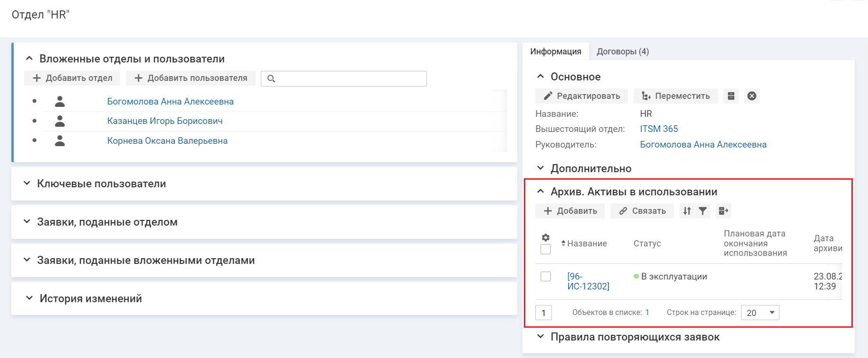Open sorting options for the archived assets list
868x358 pixels.
[x=687, y=211]
